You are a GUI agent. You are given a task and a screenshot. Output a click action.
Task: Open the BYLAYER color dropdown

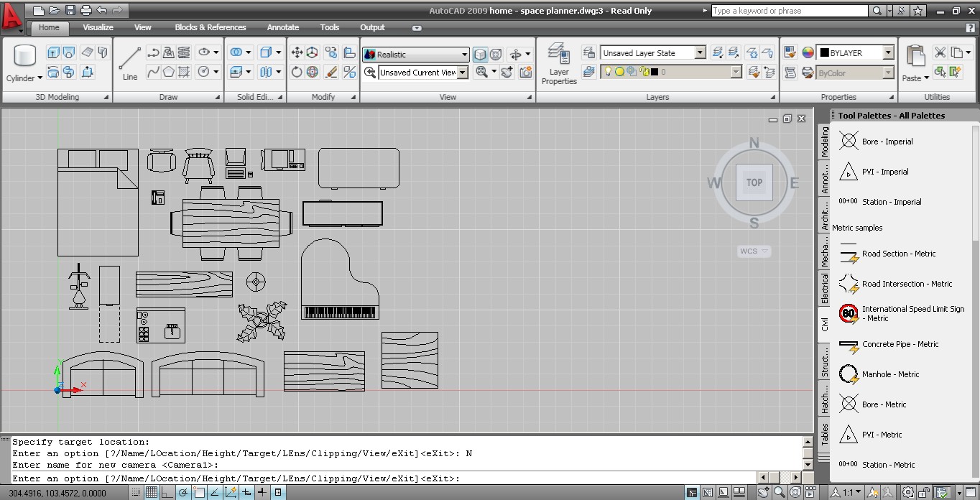pyautogui.click(x=888, y=53)
